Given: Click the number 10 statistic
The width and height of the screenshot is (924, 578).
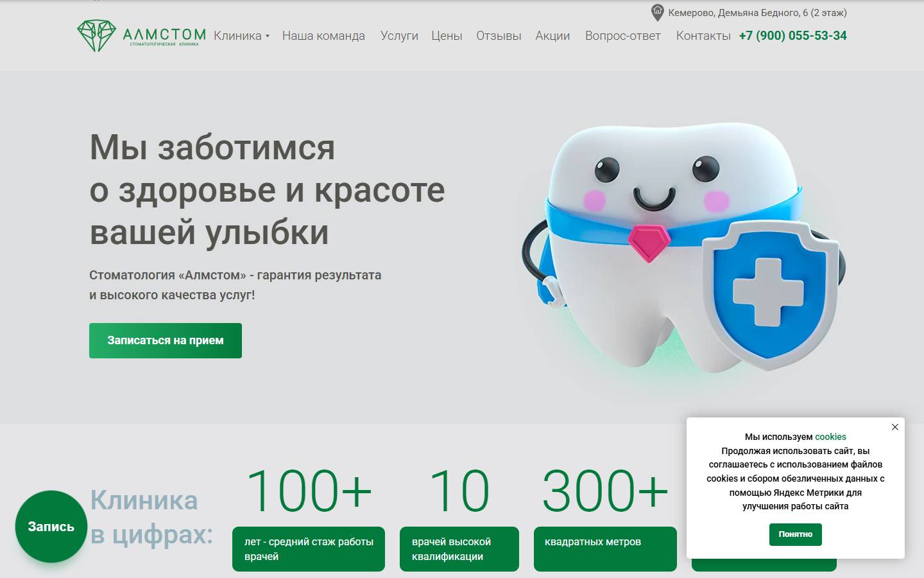Looking at the screenshot, I should [459, 491].
